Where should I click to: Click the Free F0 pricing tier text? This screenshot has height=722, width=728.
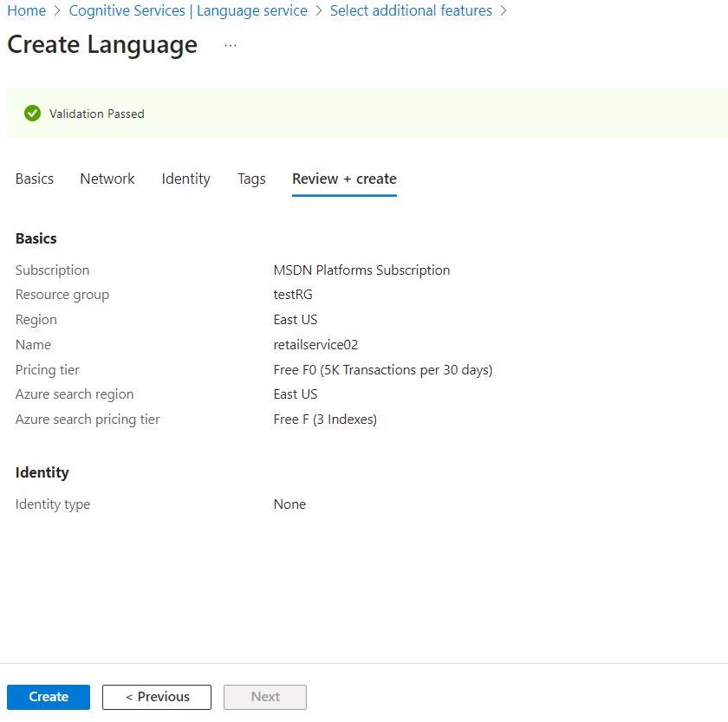click(x=383, y=369)
